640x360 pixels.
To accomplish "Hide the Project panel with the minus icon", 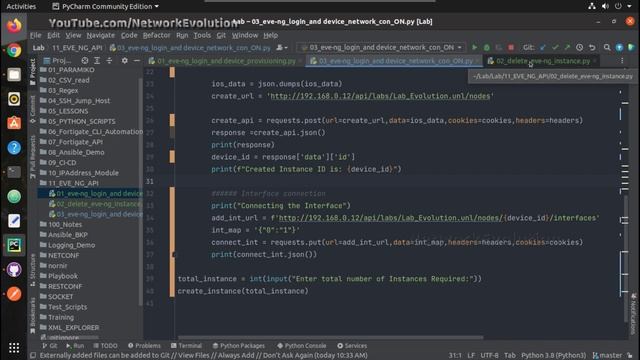I will click(137, 60).
